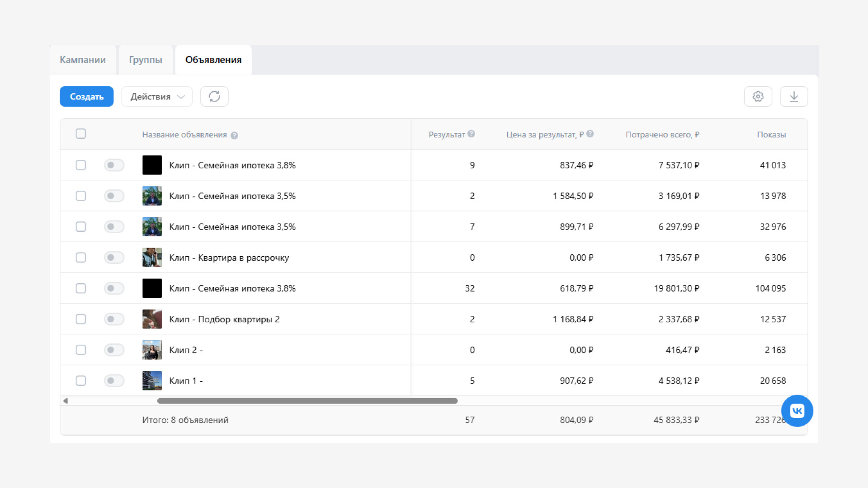Click the download report icon

pos(794,96)
